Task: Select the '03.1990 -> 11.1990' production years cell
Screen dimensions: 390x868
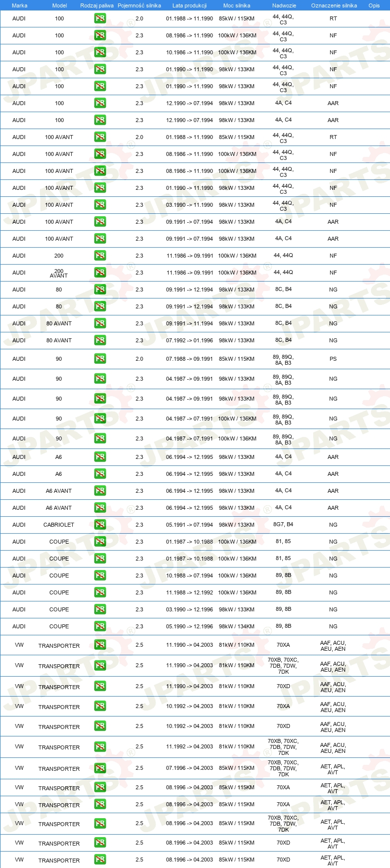Action: pos(190,205)
